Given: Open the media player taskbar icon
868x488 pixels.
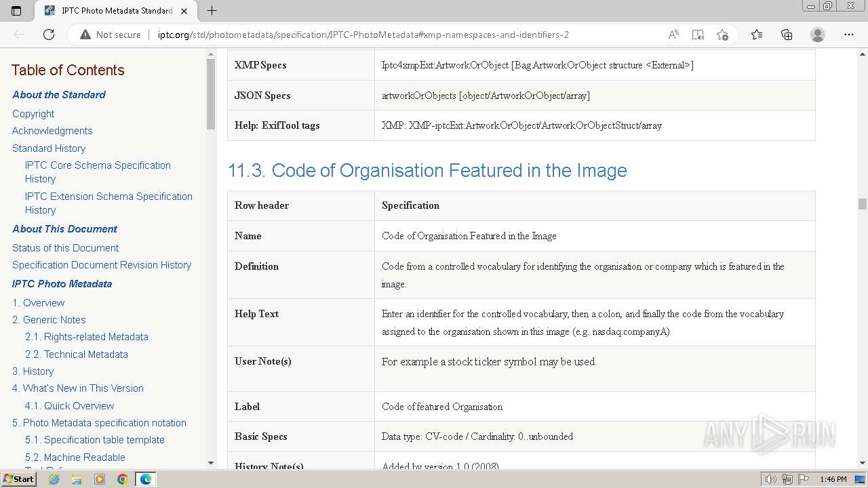Looking at the screenshot, I should 100,479.
